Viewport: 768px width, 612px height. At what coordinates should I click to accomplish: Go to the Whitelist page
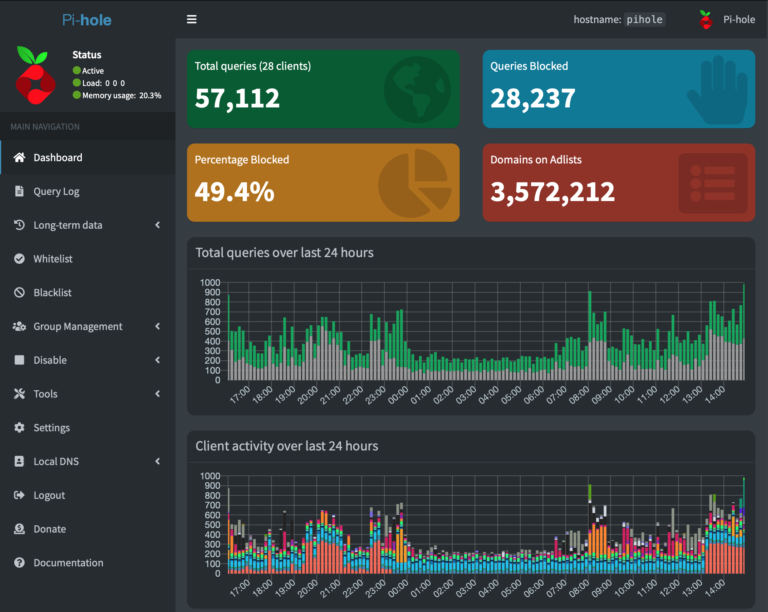pyautogui.click(x=88, y=259)
